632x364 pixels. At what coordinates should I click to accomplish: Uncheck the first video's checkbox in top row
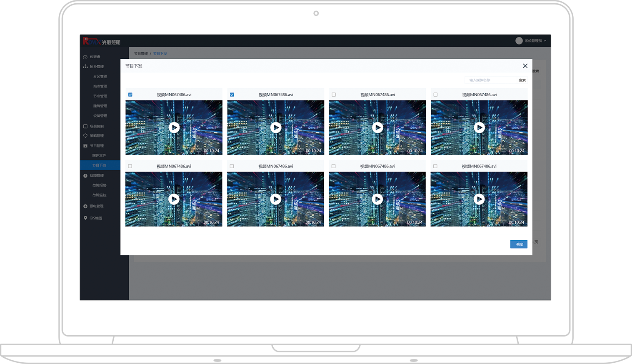[x=130, y=95]
